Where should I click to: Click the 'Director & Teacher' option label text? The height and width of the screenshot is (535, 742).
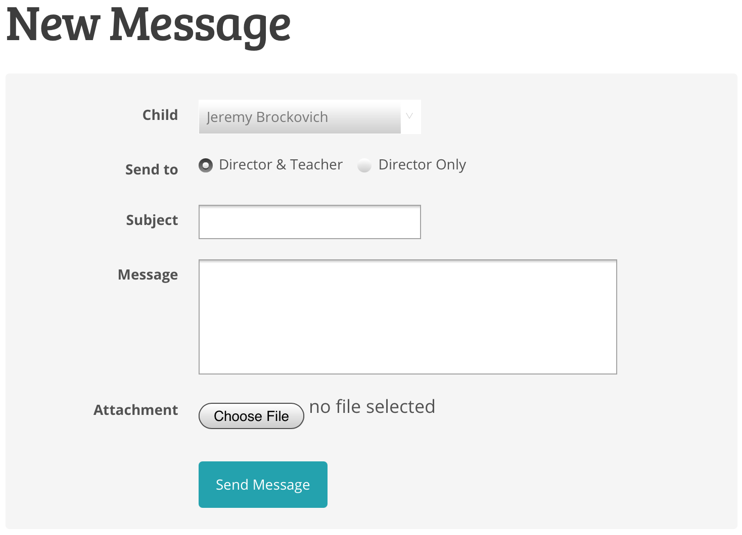click(280, 165)
